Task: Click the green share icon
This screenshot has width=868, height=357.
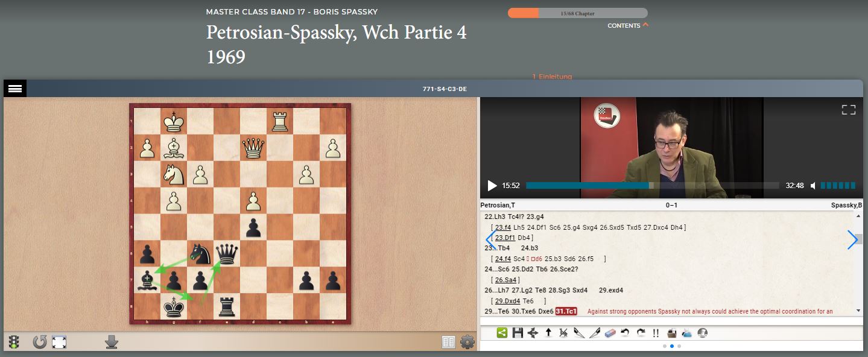Action: [x=502, y=332]
